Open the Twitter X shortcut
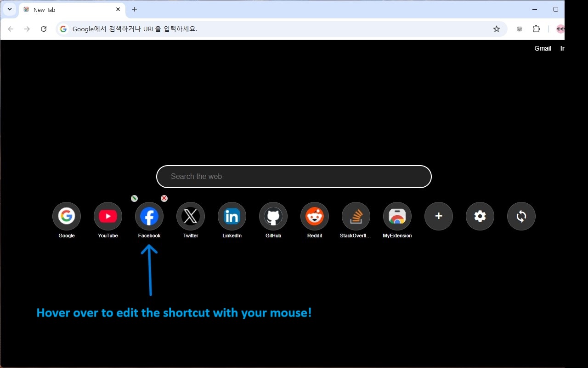Screen dimensions: 588x368 pyautogui.click(x=191, y=216)
